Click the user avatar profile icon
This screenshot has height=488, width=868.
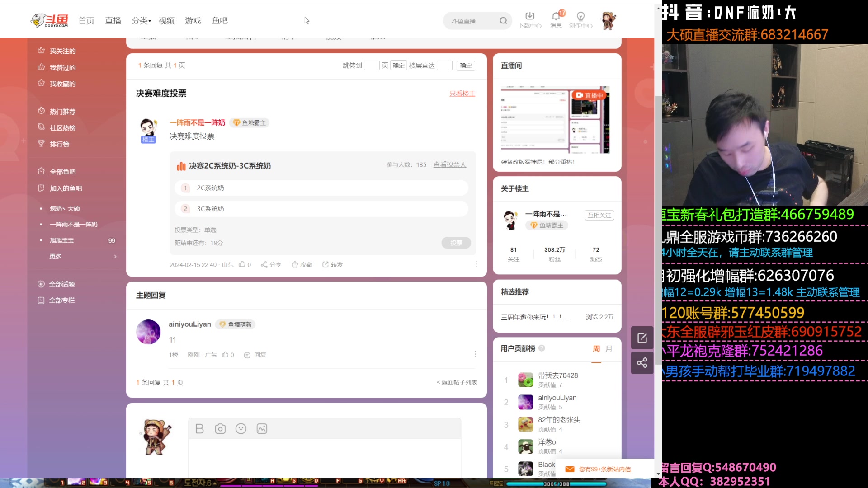coord(608,20)
